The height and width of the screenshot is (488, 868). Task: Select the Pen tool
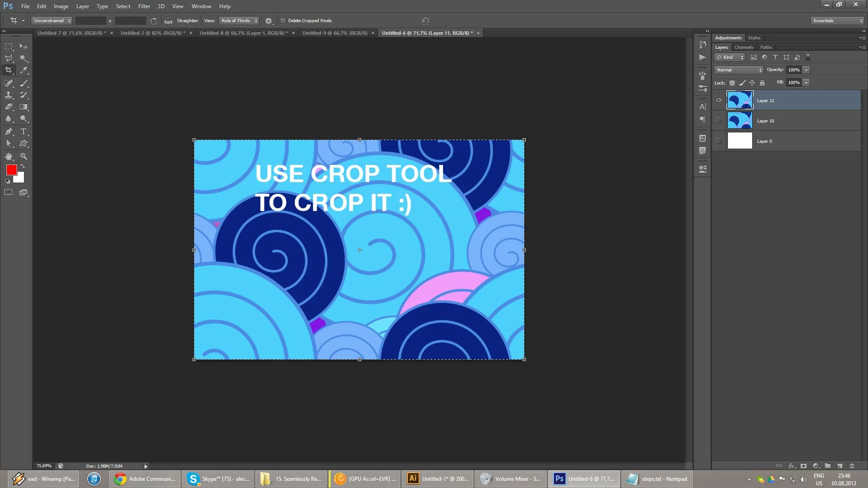click(x=9, y=131)
